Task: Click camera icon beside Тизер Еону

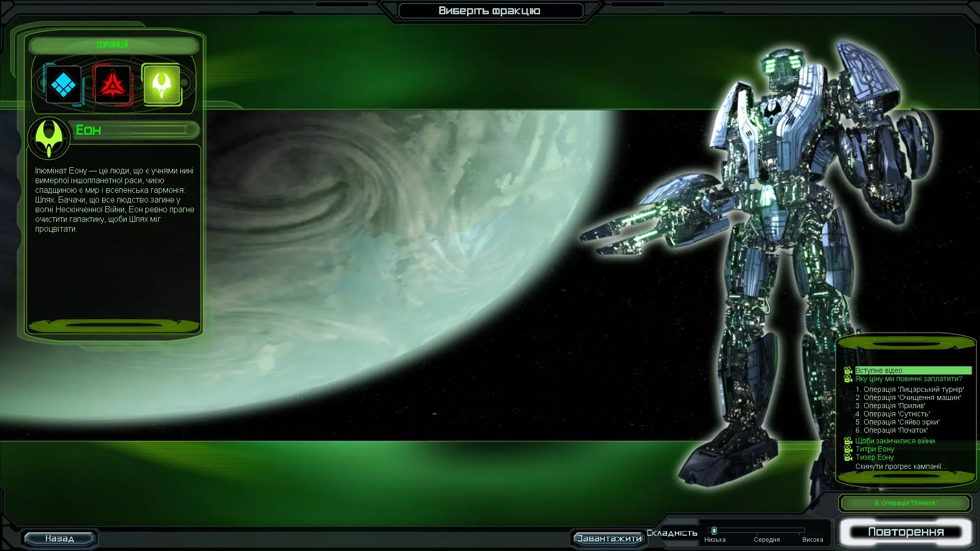Action: click(848, 458)
